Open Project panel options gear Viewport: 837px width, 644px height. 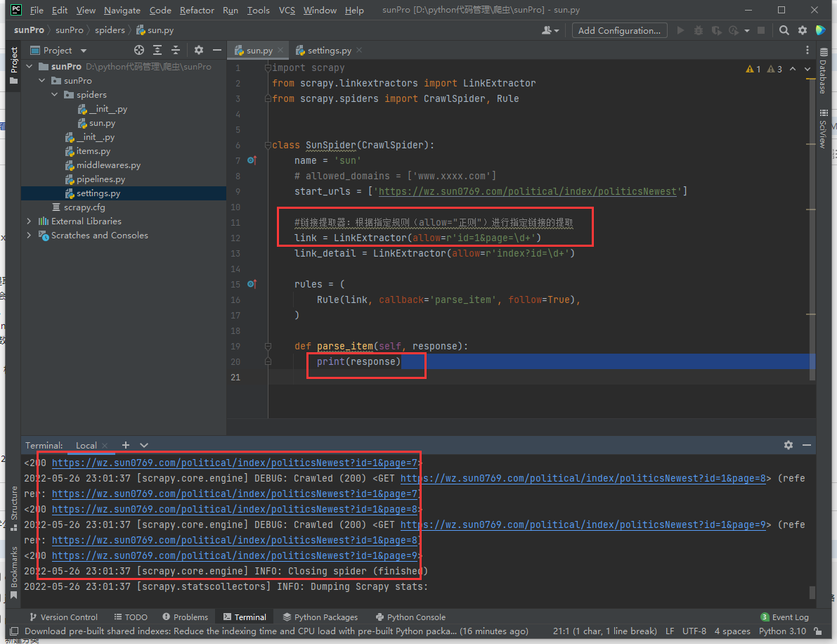point(199,50)
